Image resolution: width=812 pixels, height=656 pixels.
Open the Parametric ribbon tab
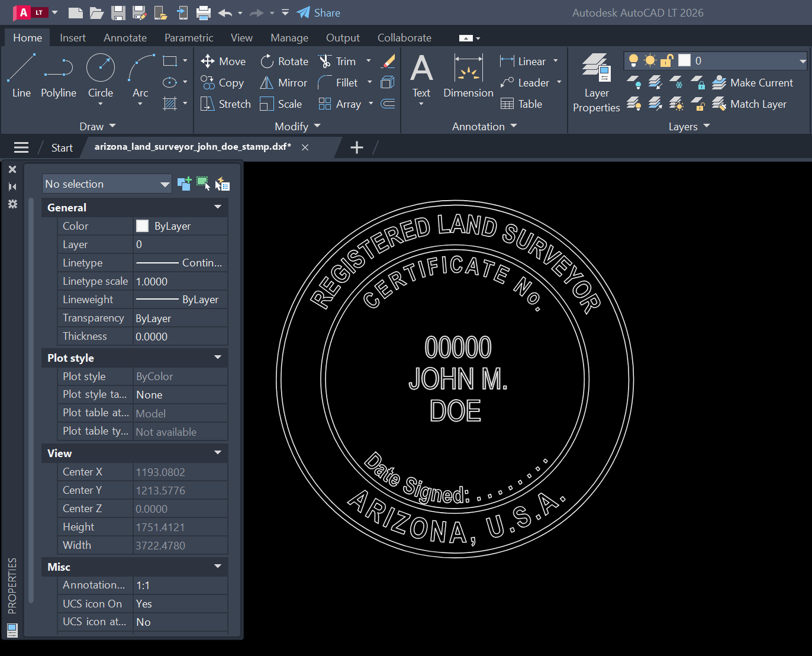[189, 38]
